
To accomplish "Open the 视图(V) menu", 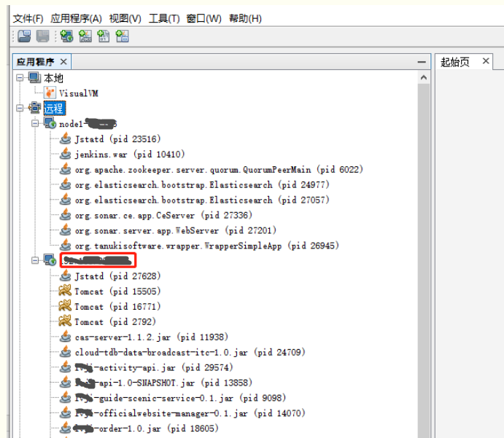I will click(125, 19).
